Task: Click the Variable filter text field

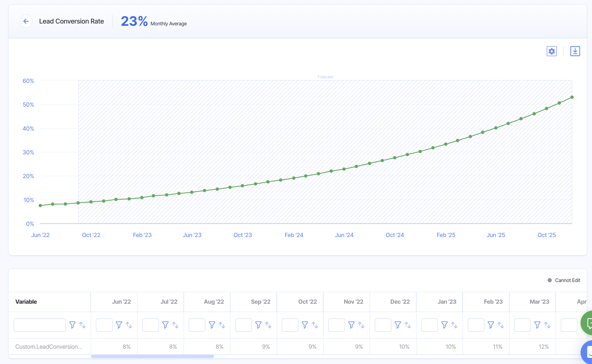Action: pyautogui.click(x=40, y=325)
